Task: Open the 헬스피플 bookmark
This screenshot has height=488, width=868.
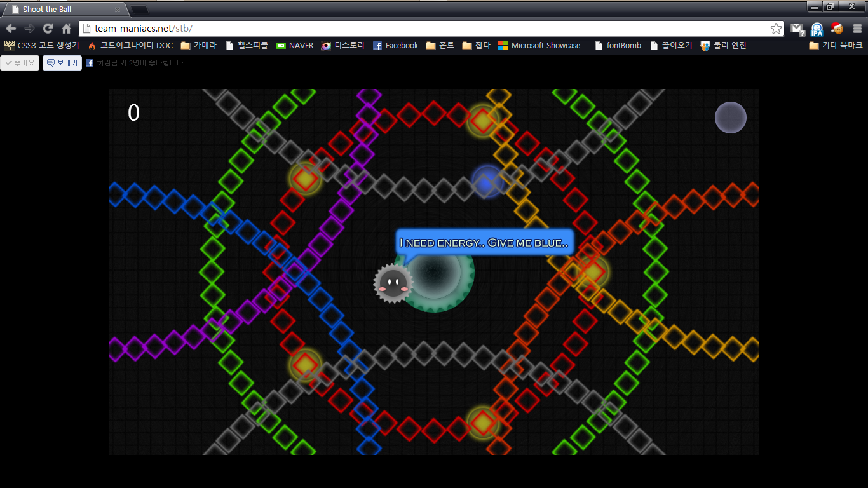Action: tap(247, 45)
